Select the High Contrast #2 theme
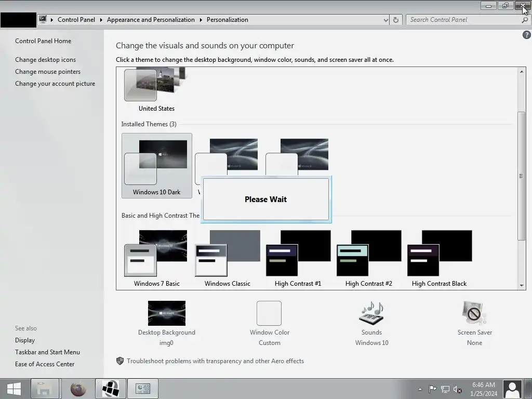The height and width of the screenshot is (399, 532). [x=368, y=259]
